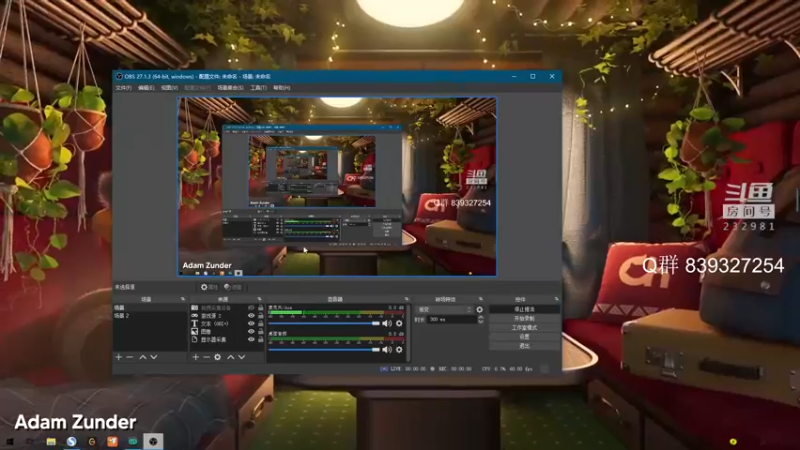Open transition properties gear icon
Viewport: 800px width, 450px height.
tap(480, 310)
